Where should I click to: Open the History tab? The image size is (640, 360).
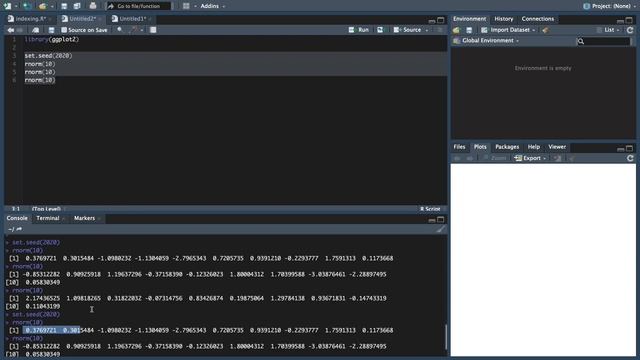tap(504, 19)
